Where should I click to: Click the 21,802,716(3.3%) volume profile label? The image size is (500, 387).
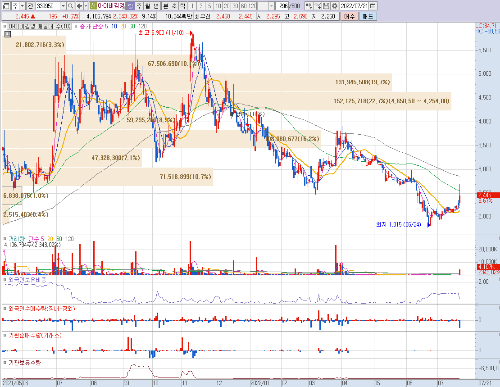(40, 44)
